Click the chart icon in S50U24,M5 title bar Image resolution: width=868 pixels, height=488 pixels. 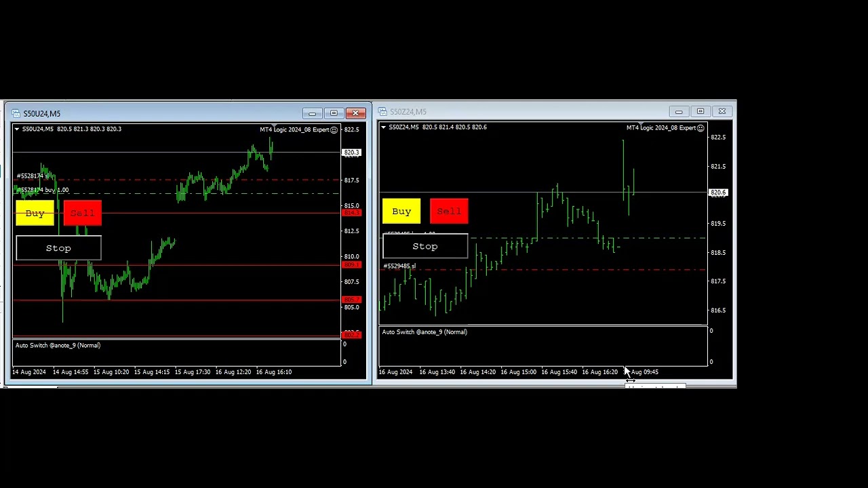(x=16, y=113)
